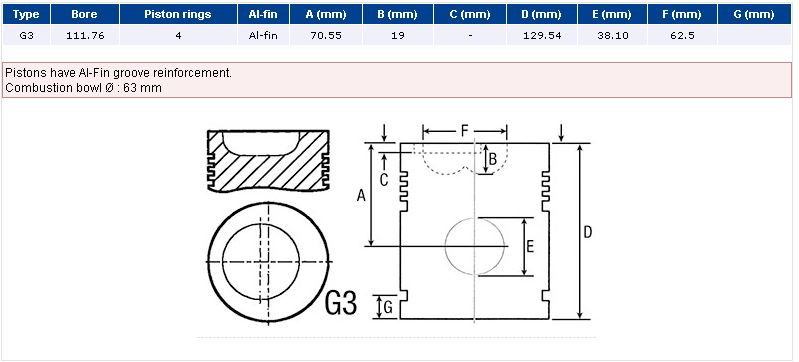
Task: Click the D dimension label in diagram
Action: click(x=588, y=232)
